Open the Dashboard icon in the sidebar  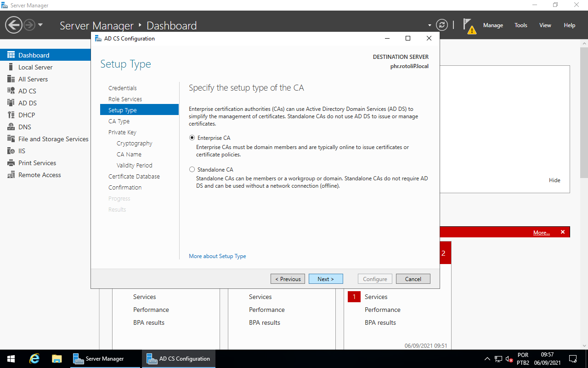34,55
